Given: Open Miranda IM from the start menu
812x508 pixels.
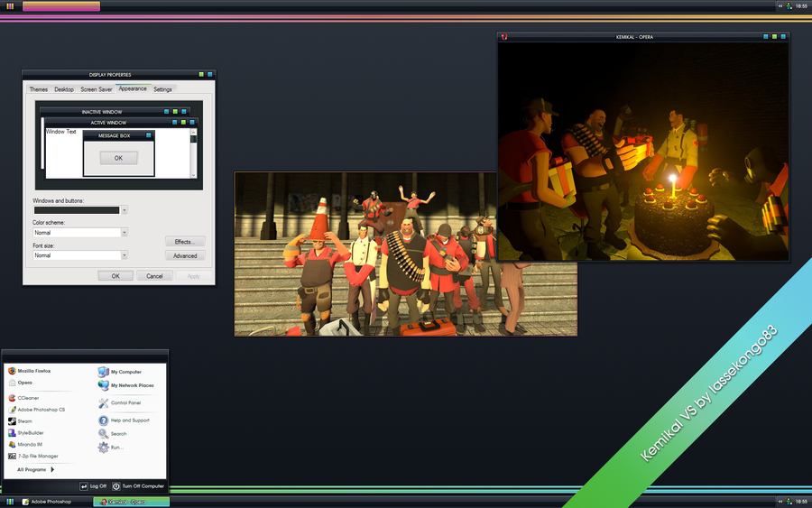Looking at the screenshot, I should click(x=25, y=444).
